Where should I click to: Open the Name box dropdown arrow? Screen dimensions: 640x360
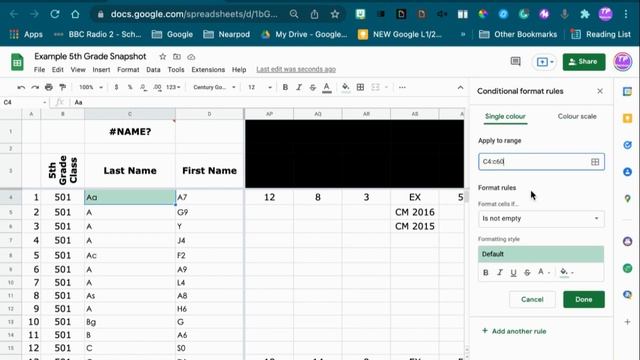point(44,102)
